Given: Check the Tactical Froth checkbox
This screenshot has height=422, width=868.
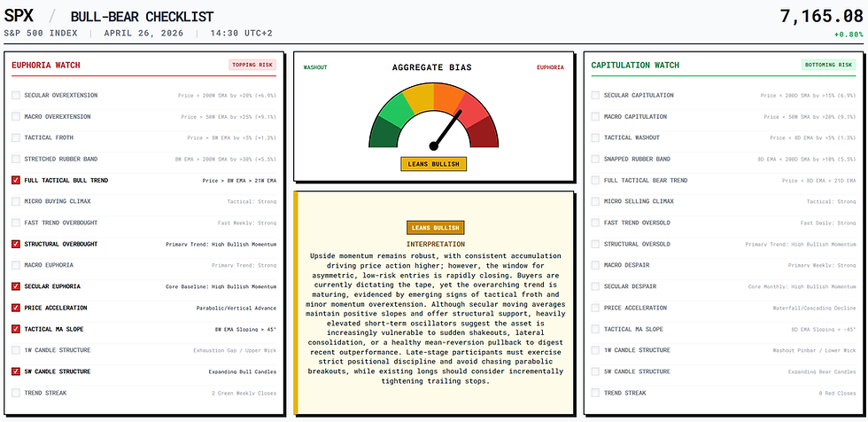Looking at the screenshot, I should [x=16, y=137].
